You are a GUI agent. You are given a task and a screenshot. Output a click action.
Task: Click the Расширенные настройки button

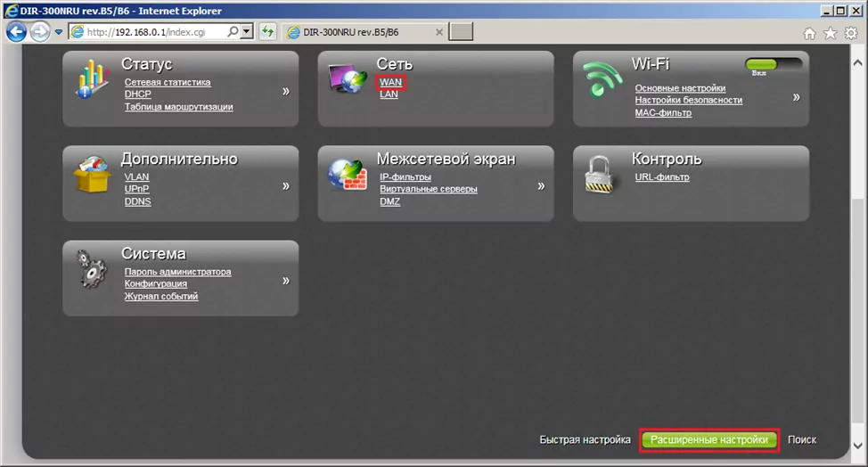pyautogui.click(x=709, y=440)
